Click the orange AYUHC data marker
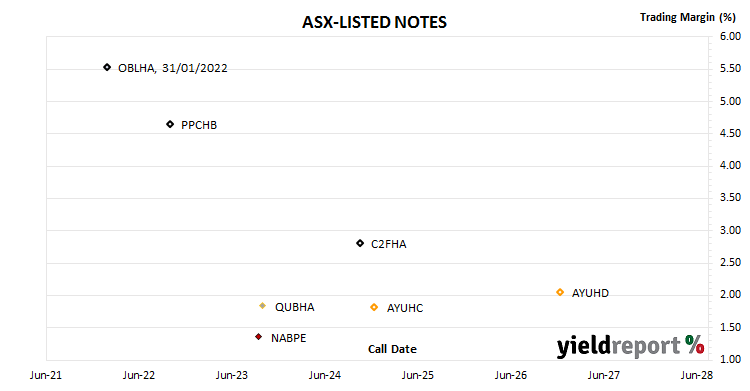The height and width of the screenshot is (391, 750). [x=374, y=307]
